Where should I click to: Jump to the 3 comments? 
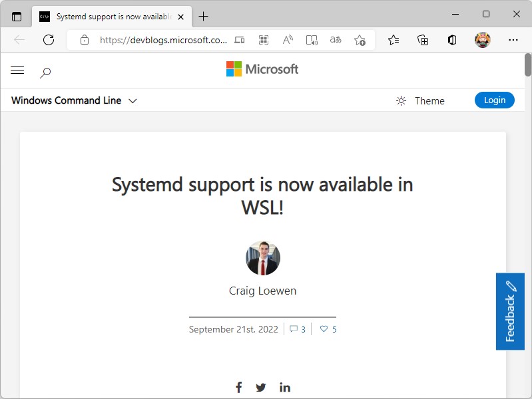click(298, 329)
